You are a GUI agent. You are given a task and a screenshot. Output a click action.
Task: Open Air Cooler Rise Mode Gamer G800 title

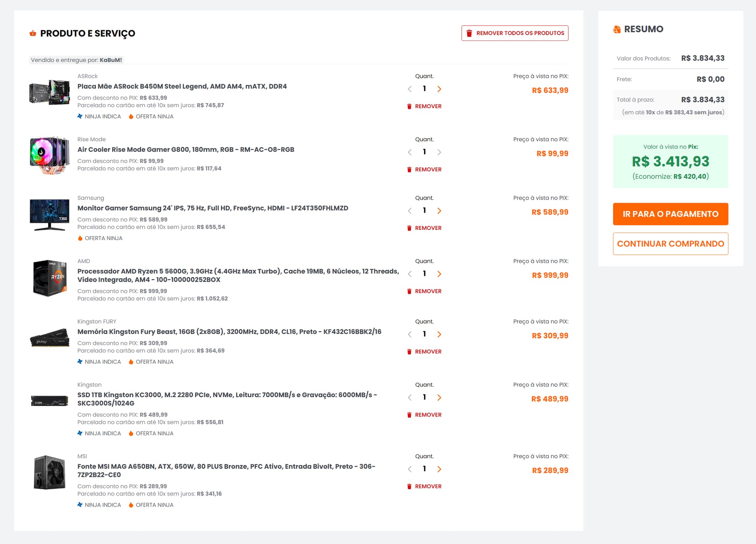(186, 150)
